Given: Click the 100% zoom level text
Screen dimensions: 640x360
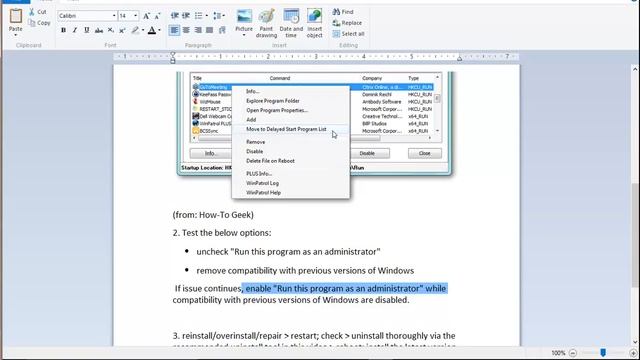Looking at the screenshot, I should point(558,353).
